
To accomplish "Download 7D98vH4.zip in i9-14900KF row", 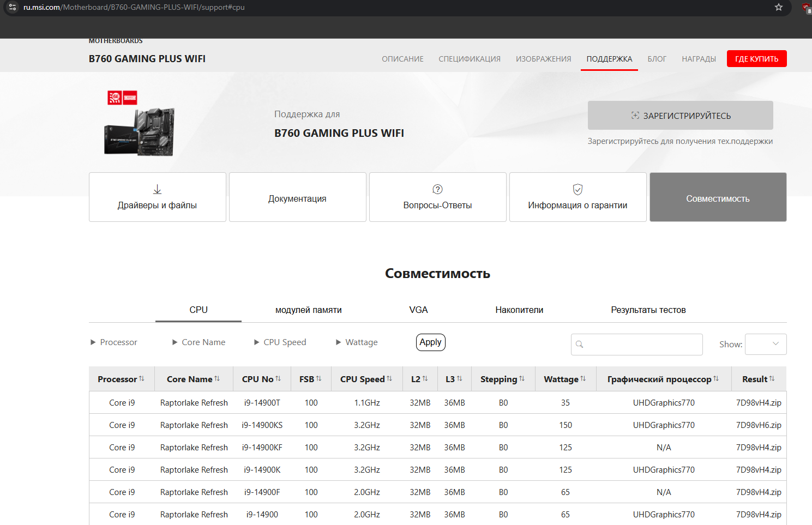I will 759,448.
